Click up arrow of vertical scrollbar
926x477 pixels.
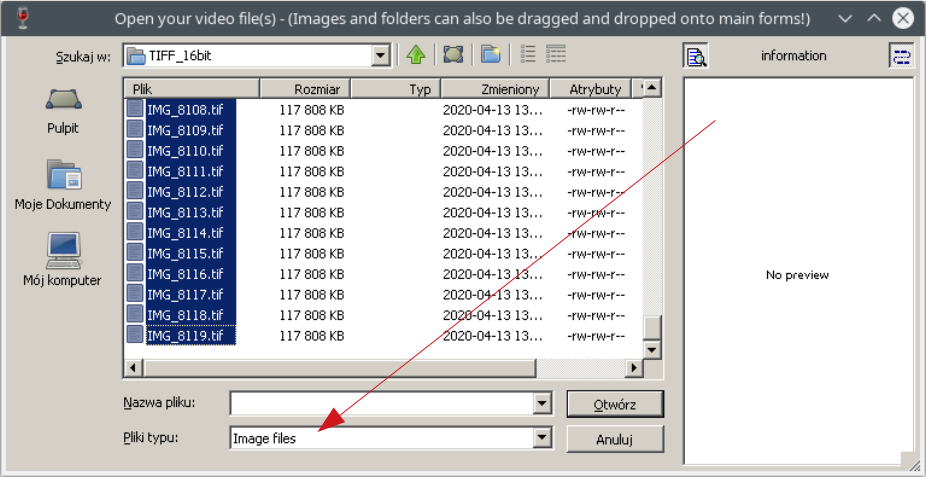coord(652,89)
